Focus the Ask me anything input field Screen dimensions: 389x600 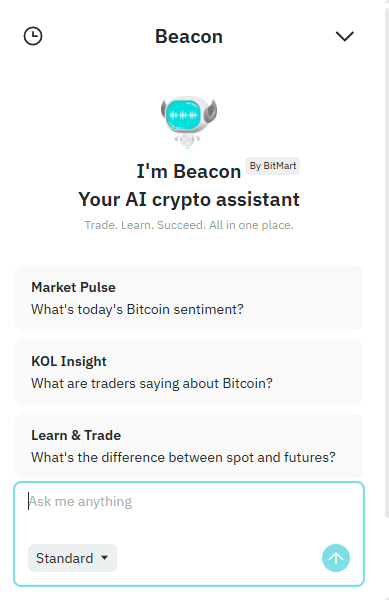[189, 511]
